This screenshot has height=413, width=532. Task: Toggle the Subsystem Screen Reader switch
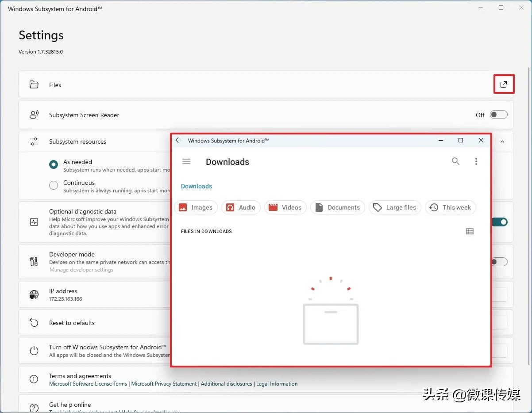click(x=499, y=115)
